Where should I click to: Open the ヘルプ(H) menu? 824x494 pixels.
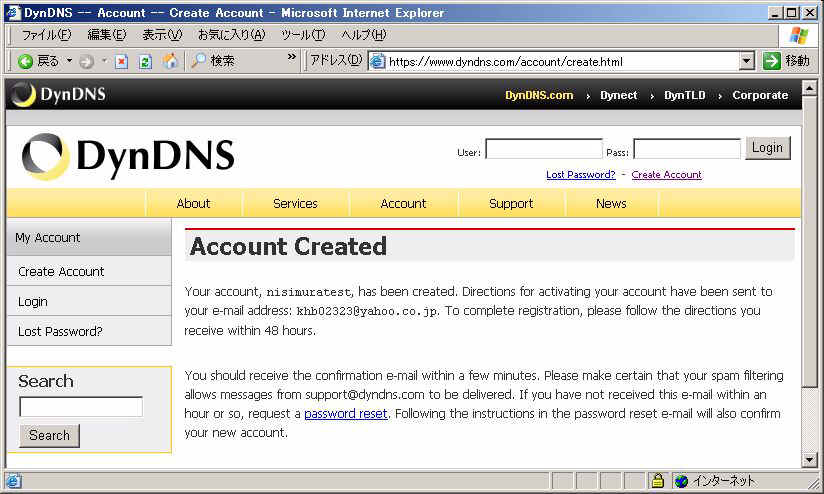[x=363, y=35]
